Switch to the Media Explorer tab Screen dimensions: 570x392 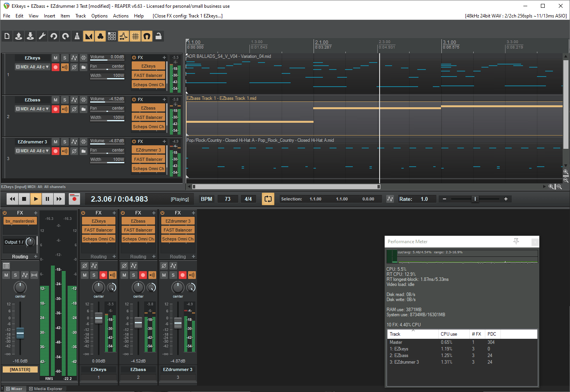pos(46,389)
